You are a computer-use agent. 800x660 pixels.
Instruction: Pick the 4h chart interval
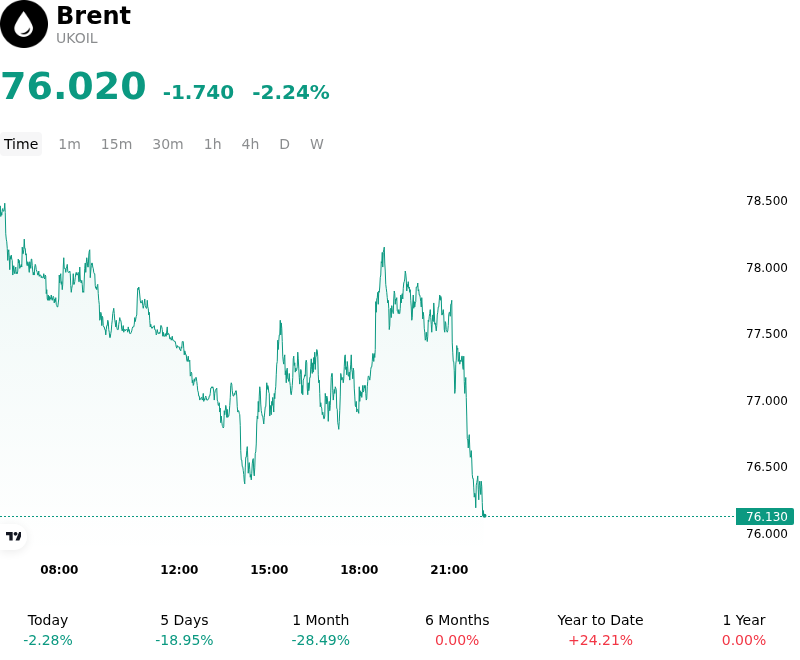tap(250, 144)
